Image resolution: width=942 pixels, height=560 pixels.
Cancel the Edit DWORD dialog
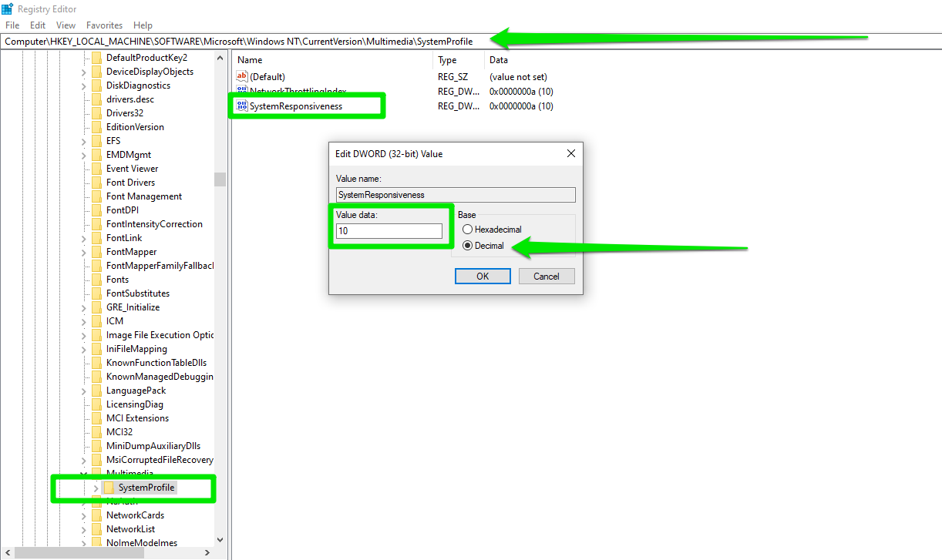(547, 276)
